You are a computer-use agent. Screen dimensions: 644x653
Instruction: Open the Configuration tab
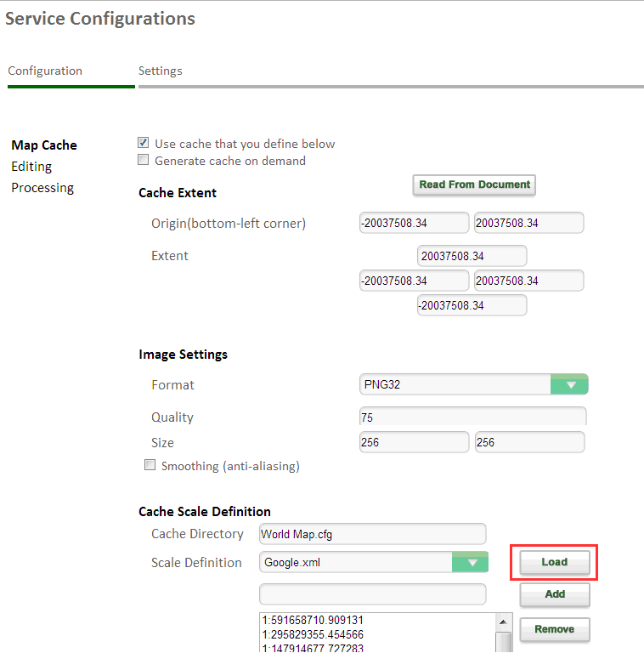tap(45, 71)
